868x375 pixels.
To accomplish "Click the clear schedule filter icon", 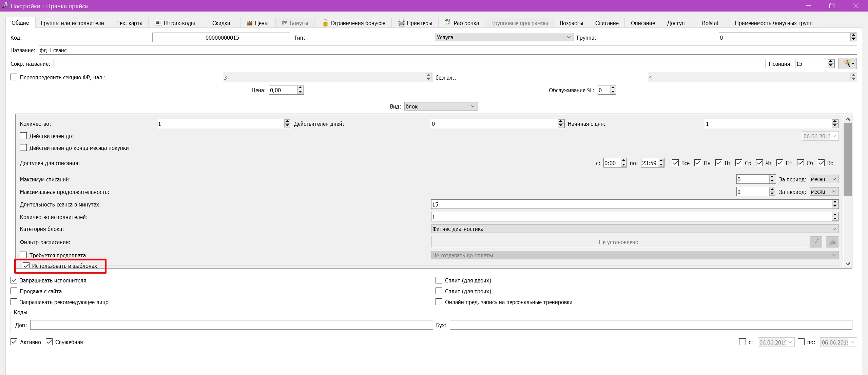I will coord(832,242).
